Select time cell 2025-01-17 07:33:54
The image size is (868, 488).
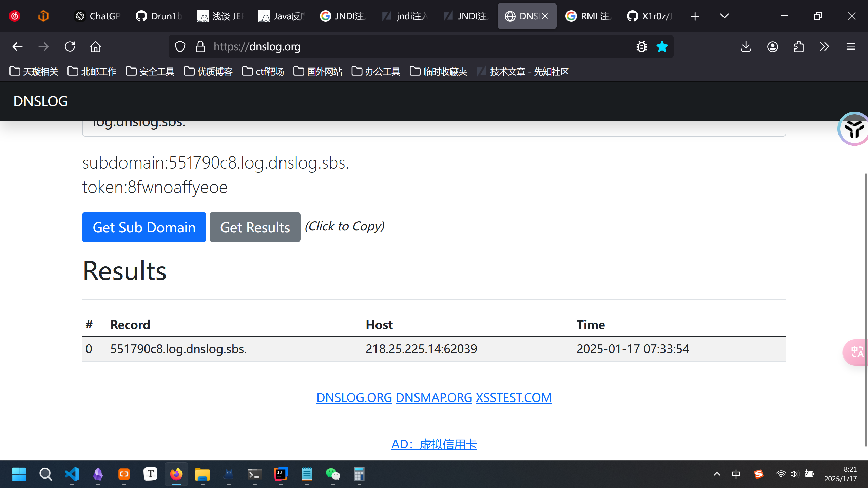point(633,349)
